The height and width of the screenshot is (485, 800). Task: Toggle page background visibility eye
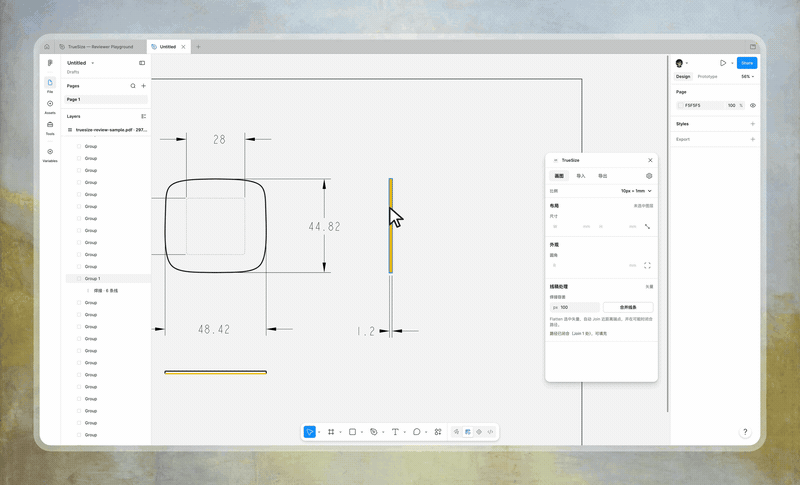(x=753, y=106)
